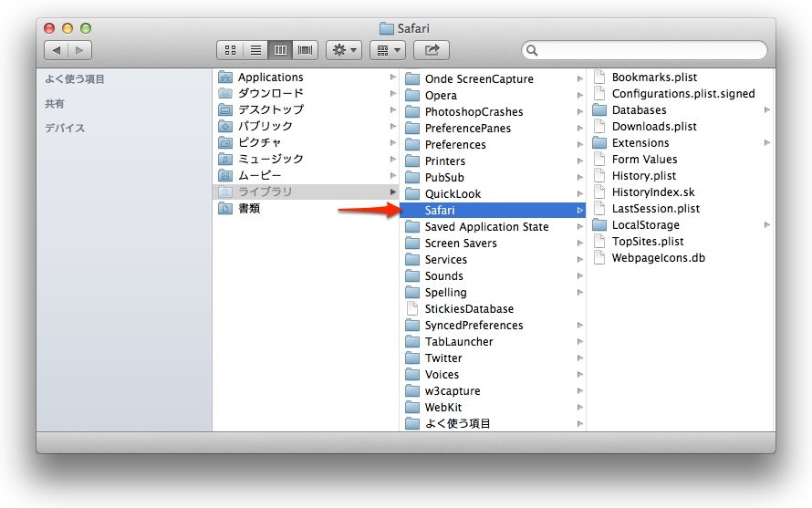
Task: Click the QuickLook folder icon
Action: 412,193
